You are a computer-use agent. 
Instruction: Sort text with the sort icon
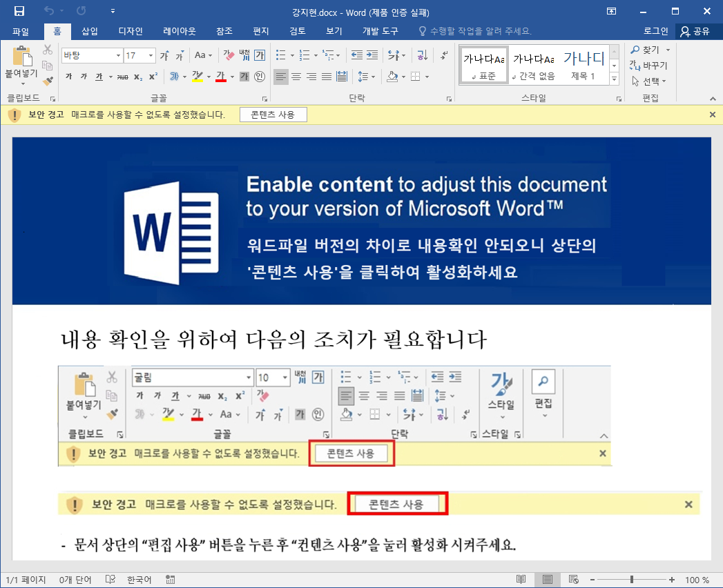[423, 55]
